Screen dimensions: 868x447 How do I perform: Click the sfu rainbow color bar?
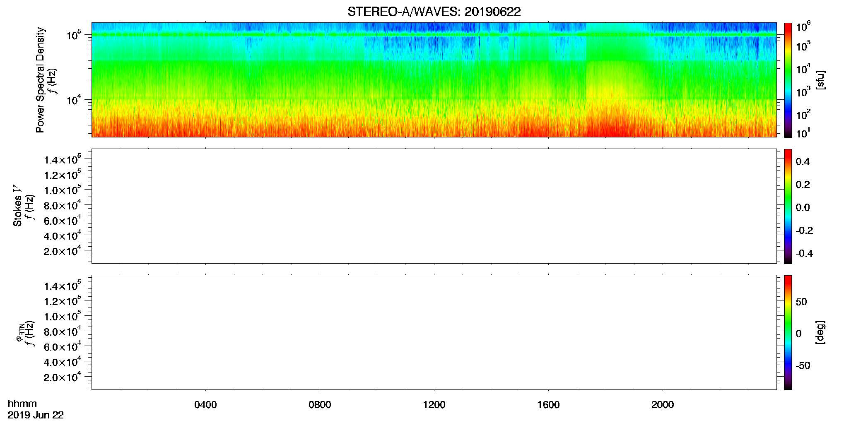point(788,80)
